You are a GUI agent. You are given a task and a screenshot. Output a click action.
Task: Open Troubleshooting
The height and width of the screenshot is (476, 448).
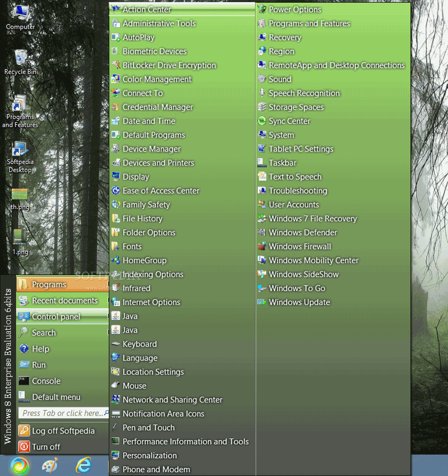coord(333,191)
